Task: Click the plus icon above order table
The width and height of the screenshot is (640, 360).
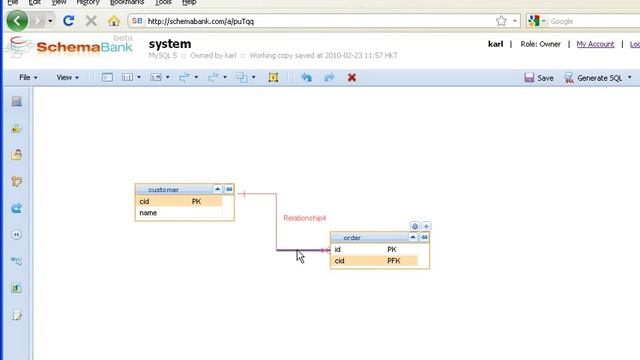Action: pos(426,226)
